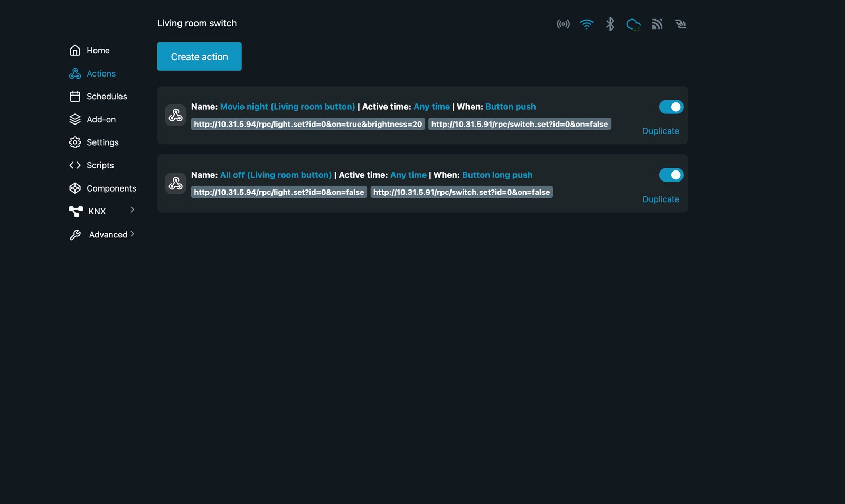The image size is (845, 504).
Task: Click All off light.set on=false URL tag
Action: pyautogui.click(x=279, y=192)
